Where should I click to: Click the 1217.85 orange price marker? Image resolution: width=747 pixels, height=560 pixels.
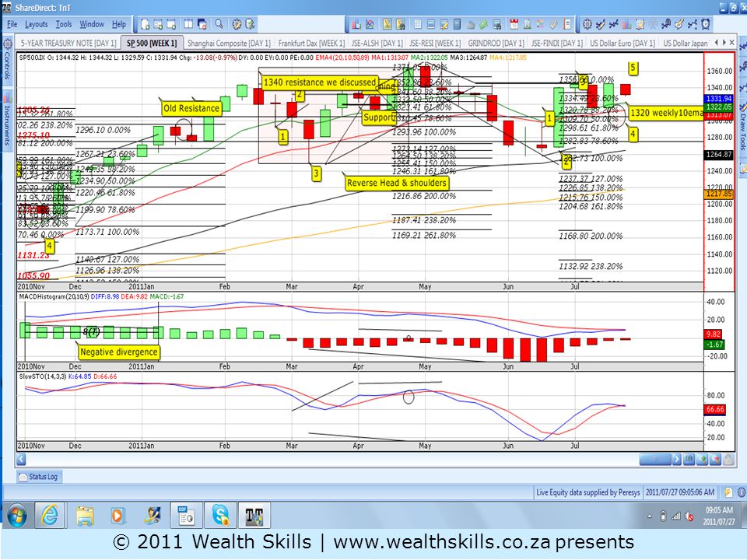click(x=718, y=194)
